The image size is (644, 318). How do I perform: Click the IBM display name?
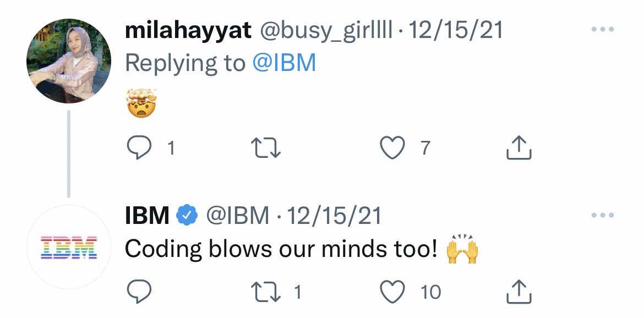147,216
